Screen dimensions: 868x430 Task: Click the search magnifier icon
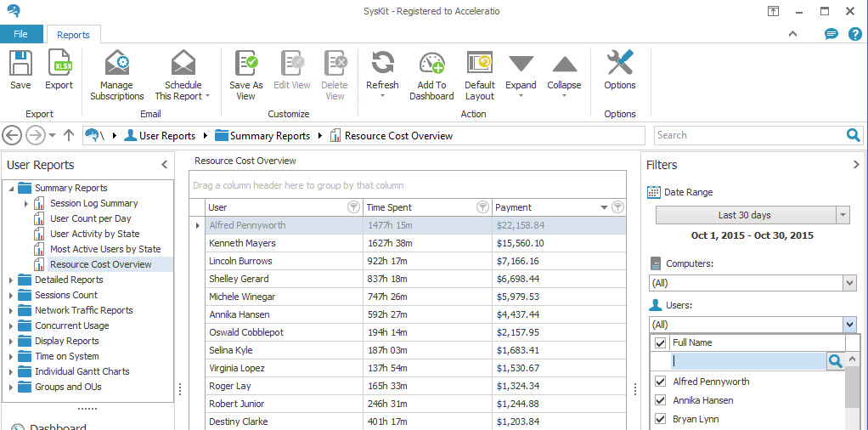(853, 134)
